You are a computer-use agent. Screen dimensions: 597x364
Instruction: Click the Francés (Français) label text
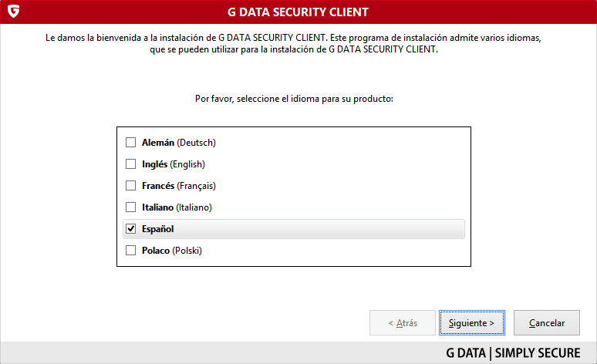(x=178, y=186)
